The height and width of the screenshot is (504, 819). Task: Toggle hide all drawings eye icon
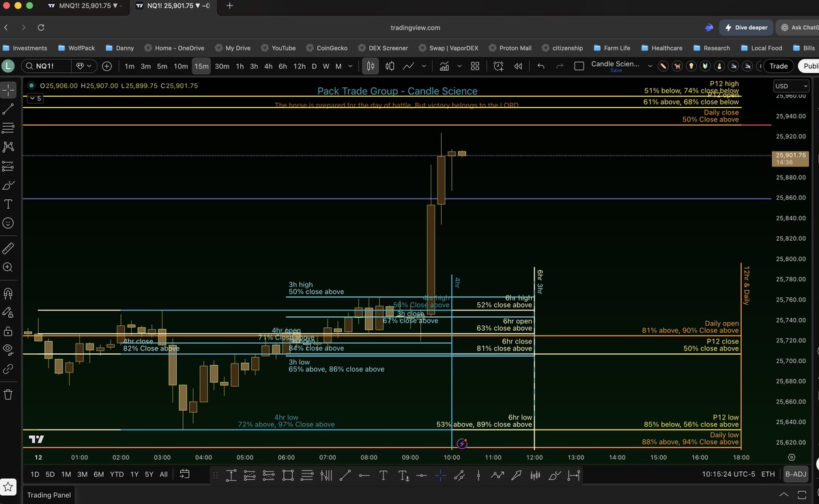coord(8,349)
